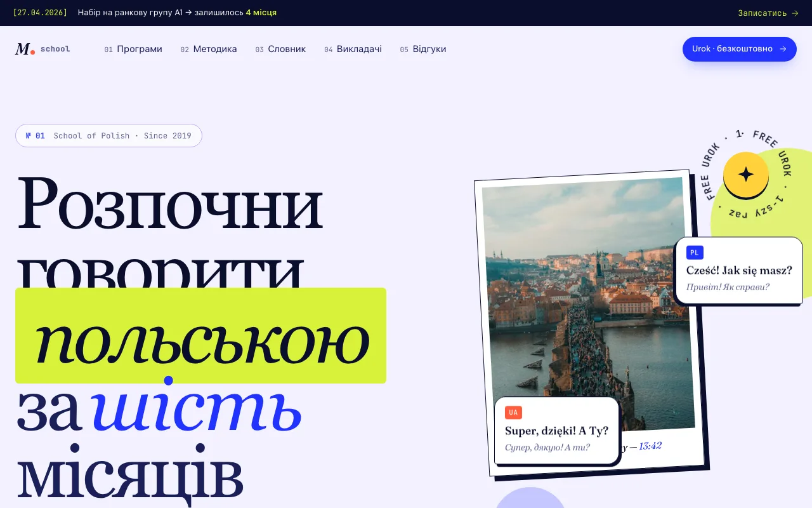Click the date [27.04.2026] in the banner
Viewport: 812px width, 508px height.
pos(40,13)
